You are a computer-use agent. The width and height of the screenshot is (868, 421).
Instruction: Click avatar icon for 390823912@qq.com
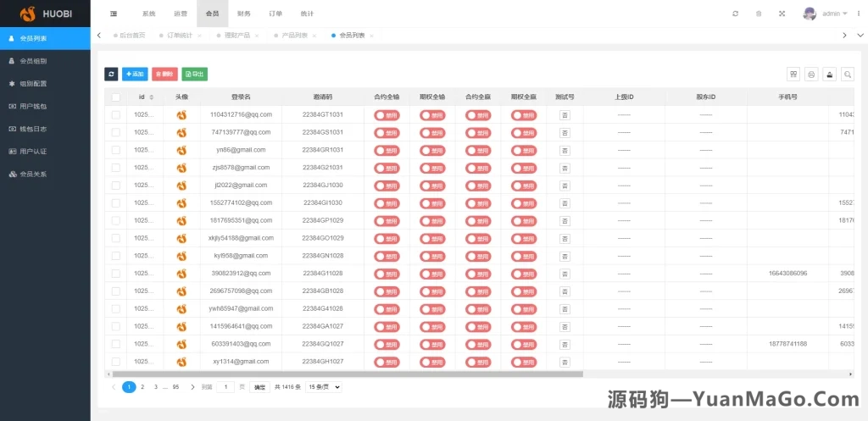[x=181, y=274]
